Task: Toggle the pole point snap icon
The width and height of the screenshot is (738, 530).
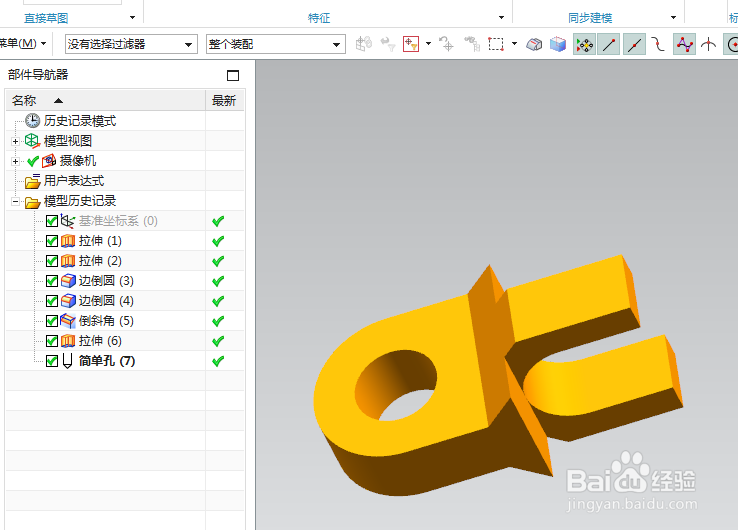Action: (x=684, y=45)
